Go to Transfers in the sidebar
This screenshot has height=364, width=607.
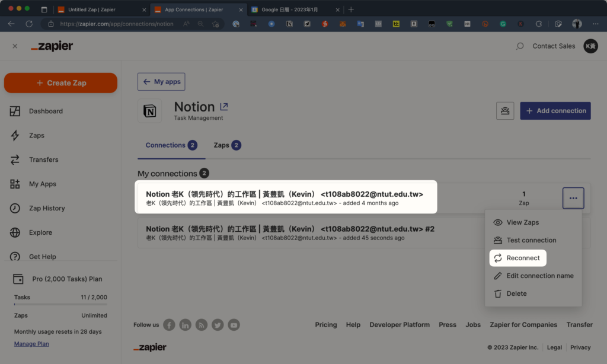pyautogui.click(x=43, y=159)
